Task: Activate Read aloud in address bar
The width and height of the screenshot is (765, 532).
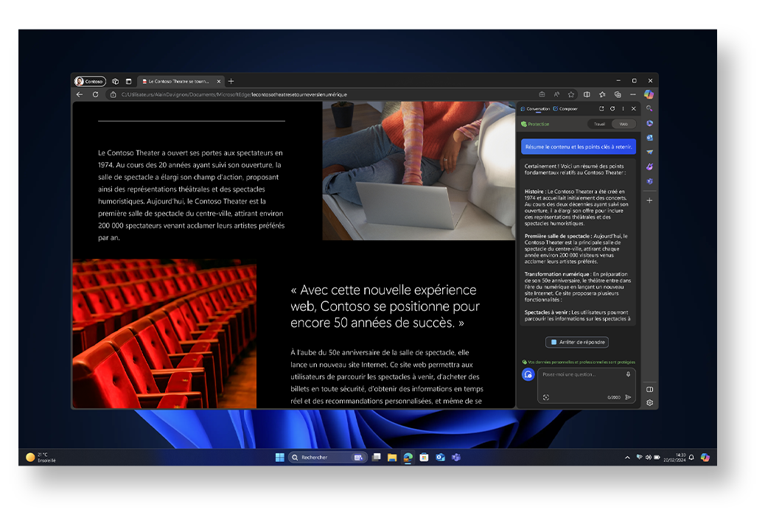Action: tap(556, 94)
